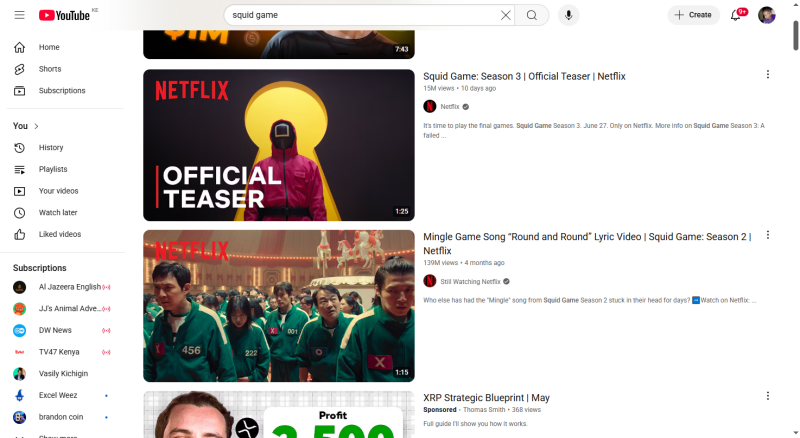Open Squid Game Season 3 Official Teaser title

coord(524,76)
